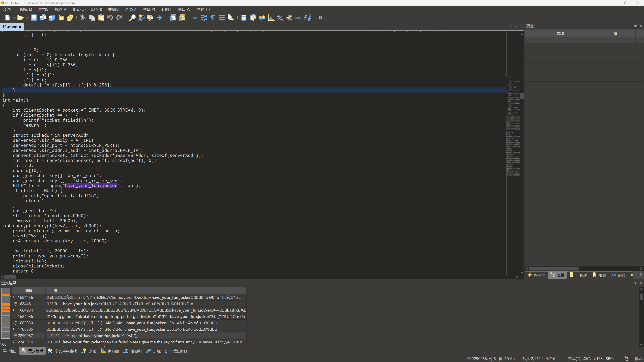This screenshot has height=362, width=644.
Task: Run script using the blue scroll icon
Action: tap(173, 18)
